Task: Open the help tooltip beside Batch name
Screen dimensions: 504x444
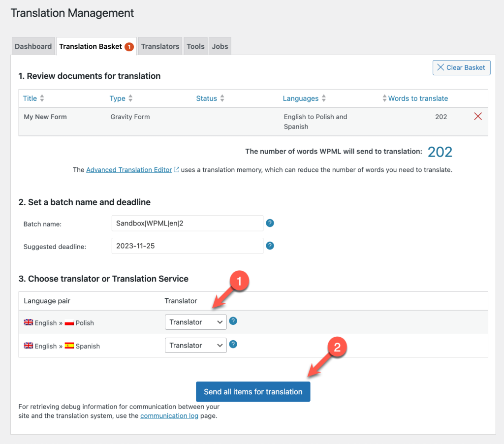Action: 270,223
